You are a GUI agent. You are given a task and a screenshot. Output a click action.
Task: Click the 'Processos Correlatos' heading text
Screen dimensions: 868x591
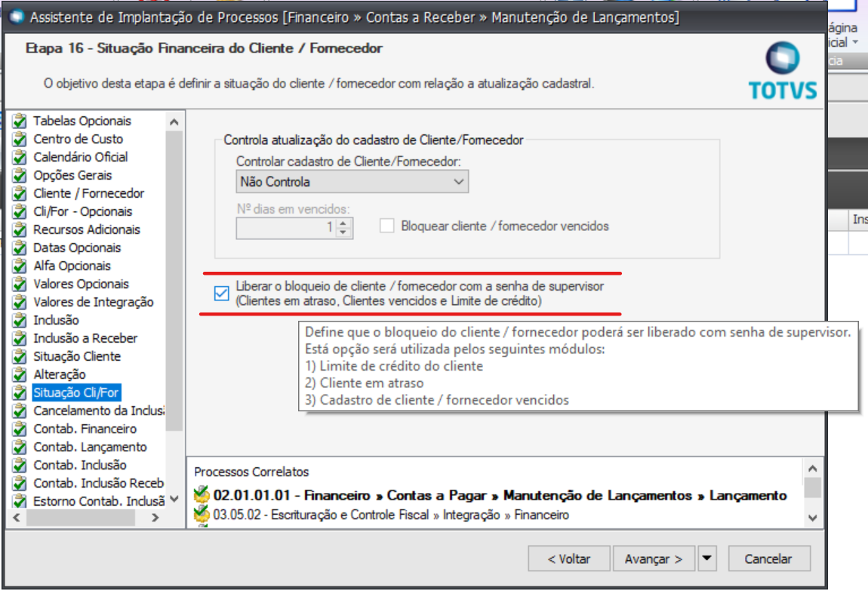(x=251, y=472)
